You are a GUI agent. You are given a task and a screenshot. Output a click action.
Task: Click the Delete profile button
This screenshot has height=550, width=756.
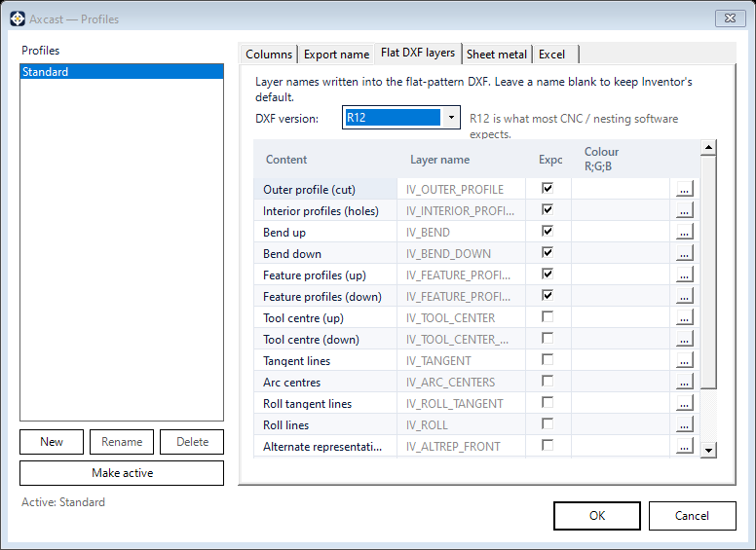pyautogui.click(x=192, y=442)
